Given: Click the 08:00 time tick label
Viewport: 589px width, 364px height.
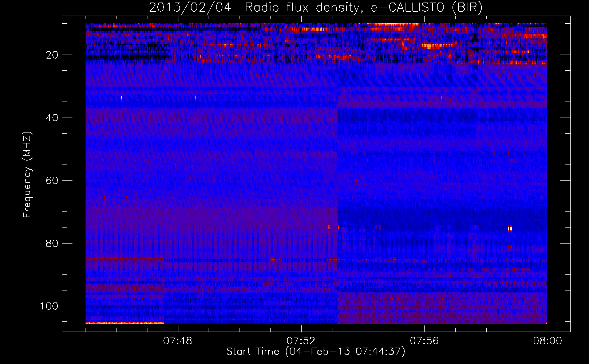Looking at the screenshot, I should (x=548, y=341).
